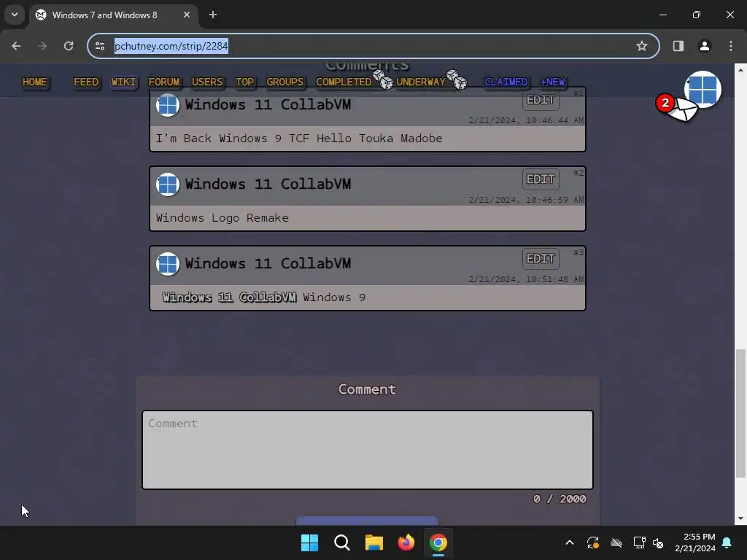Create a strip with +NEW
747x560 pixels.
pyautogui.click(x=553, y=82)
